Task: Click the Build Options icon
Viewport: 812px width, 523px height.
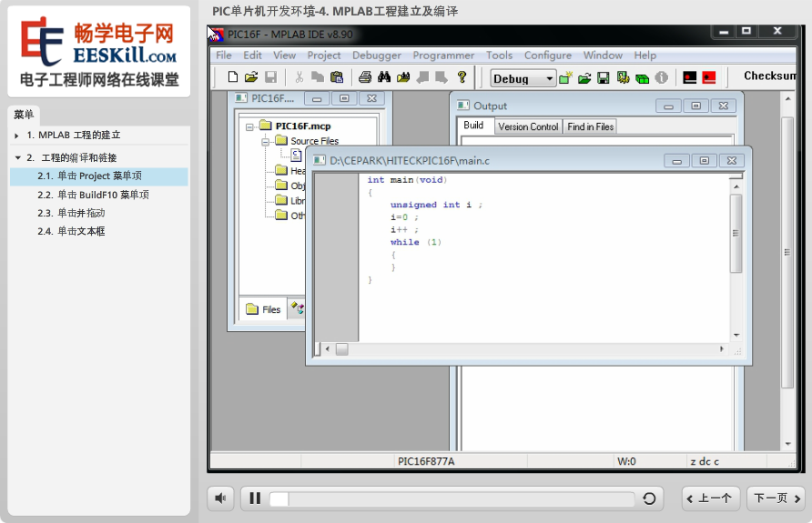Action: (623, 77)
